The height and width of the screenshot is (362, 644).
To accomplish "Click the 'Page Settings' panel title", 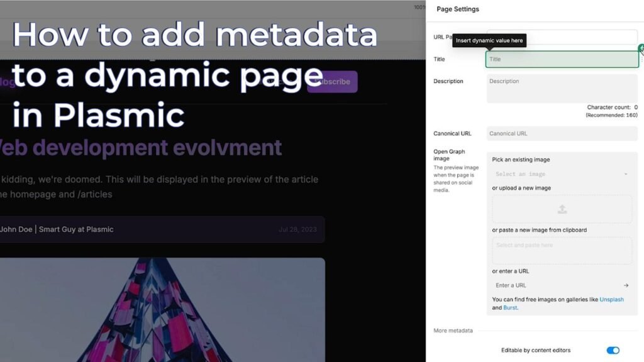I will (x=458, y=9).
